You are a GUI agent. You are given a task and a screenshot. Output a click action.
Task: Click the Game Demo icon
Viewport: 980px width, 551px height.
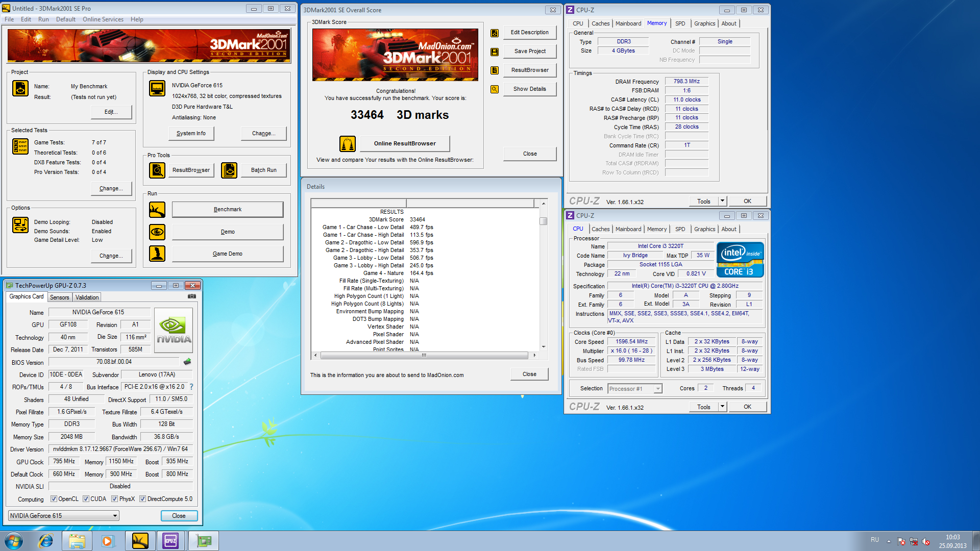157,254
